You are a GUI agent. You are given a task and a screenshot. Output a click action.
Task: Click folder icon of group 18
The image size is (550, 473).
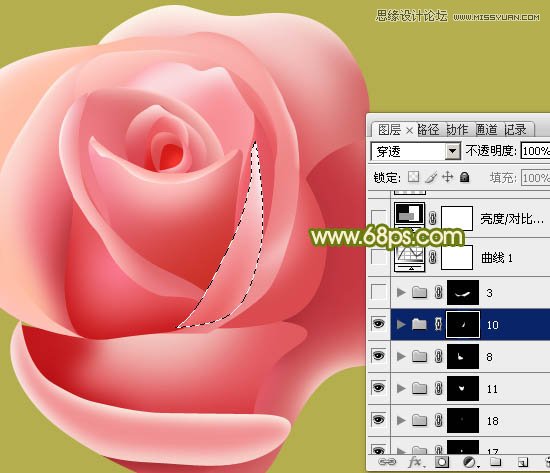click(419, 420)
